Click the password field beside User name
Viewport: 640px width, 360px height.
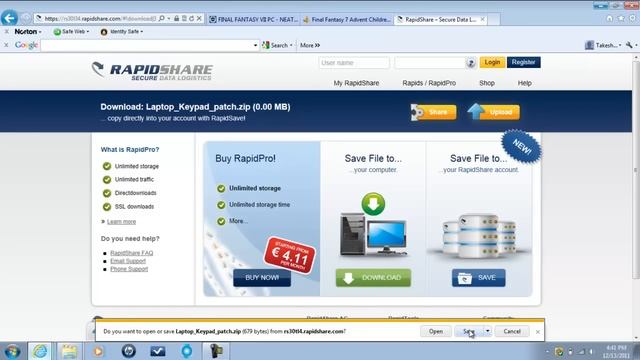tap(430, 63)
